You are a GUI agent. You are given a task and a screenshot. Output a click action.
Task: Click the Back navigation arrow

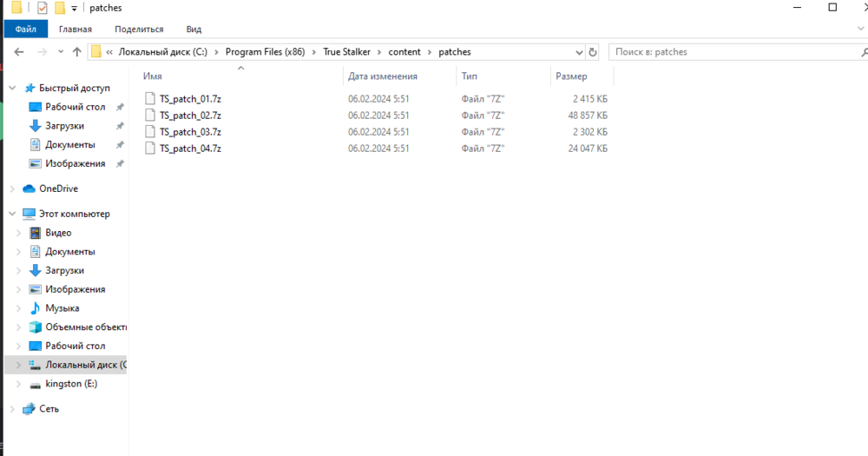(x=19, y=52)
